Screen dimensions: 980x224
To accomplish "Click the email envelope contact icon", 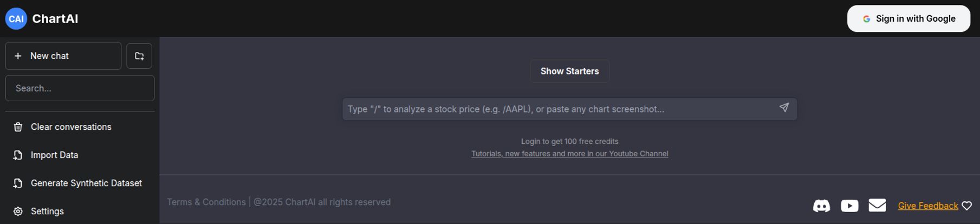I will tap(877, 205).
